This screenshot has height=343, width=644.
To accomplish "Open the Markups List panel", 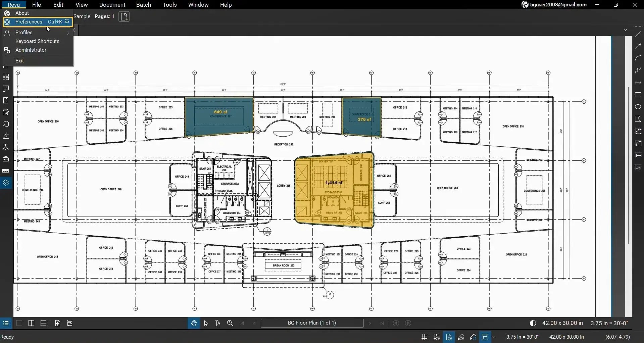I will [6, 323].
